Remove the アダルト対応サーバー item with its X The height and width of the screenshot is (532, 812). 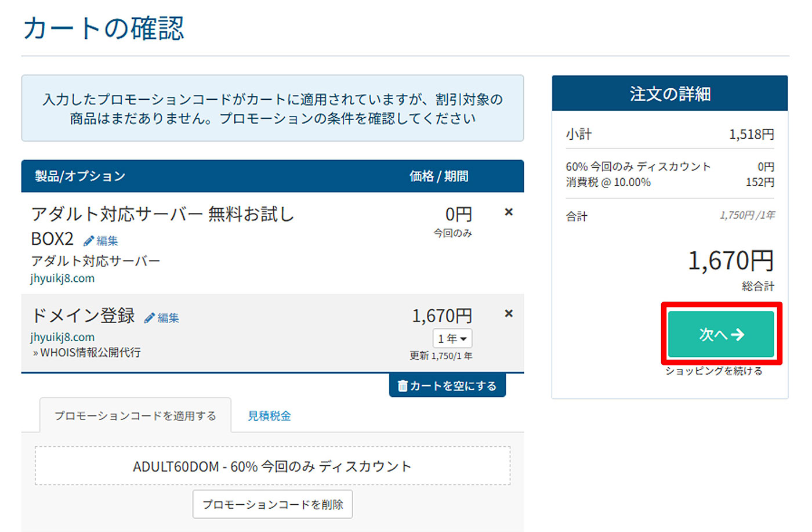pyautogui.click(x=509, y=212)
